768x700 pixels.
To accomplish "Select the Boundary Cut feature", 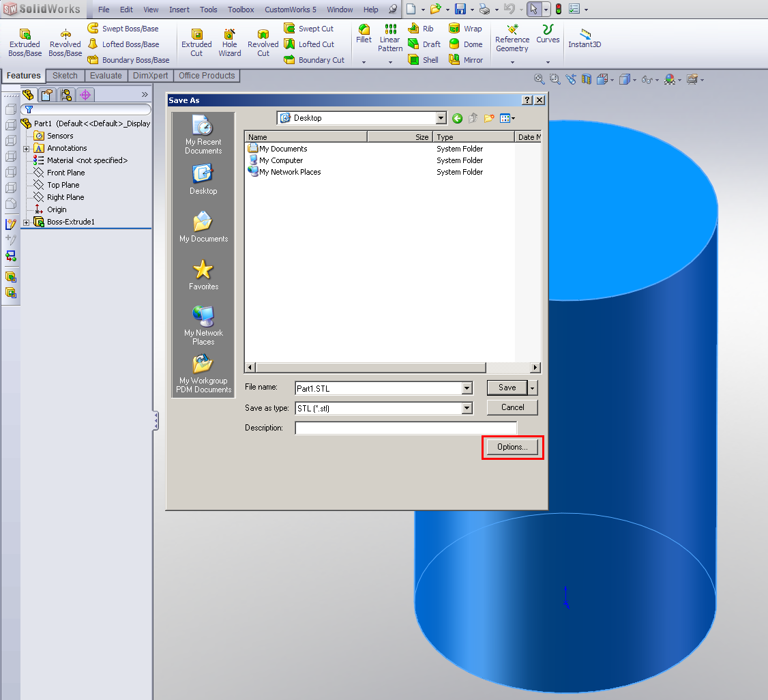I will (x=314, y=60).
